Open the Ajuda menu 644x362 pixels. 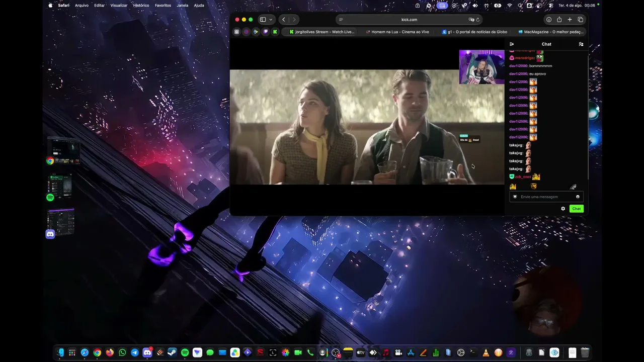[199, 6]
